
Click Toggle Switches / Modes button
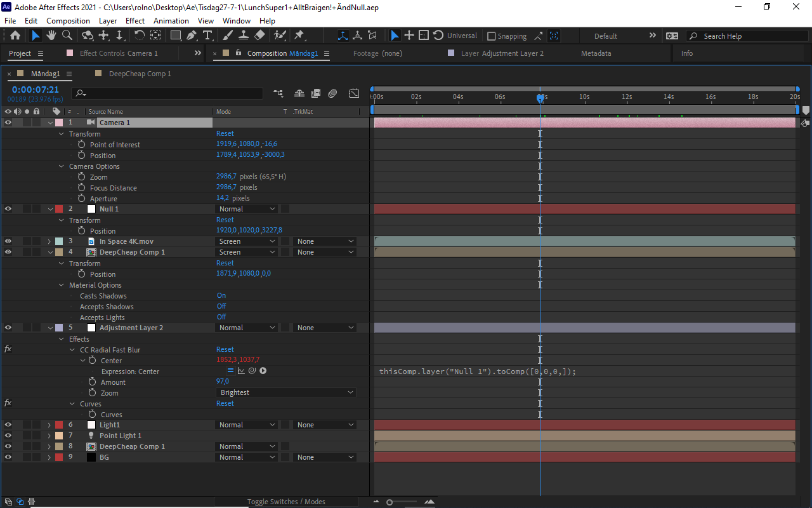(x=286, y=502)
